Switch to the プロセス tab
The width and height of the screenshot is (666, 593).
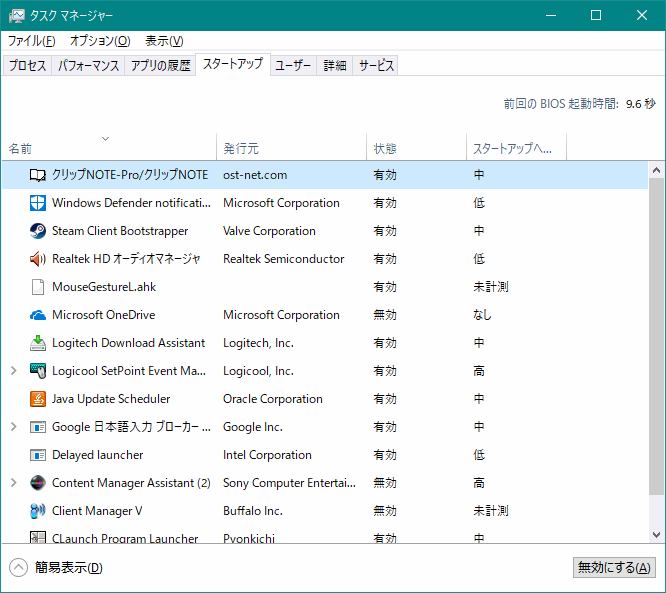(x=27, y=65)
